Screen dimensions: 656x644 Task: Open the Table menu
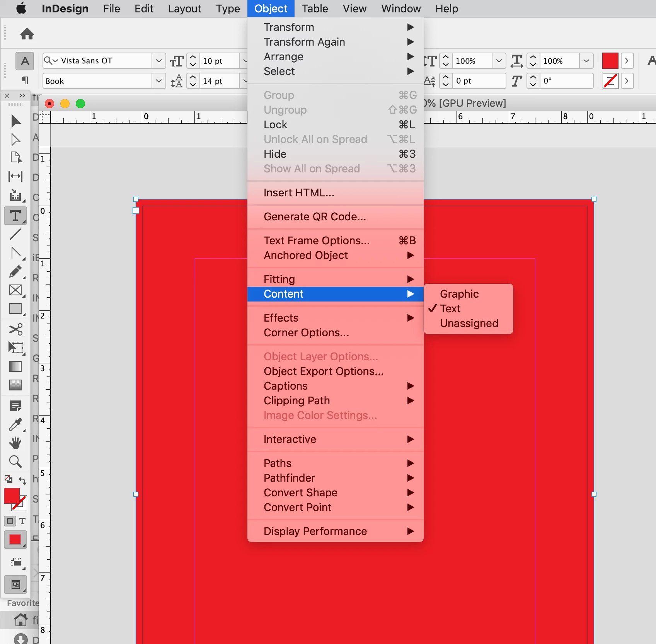[315, 9]
